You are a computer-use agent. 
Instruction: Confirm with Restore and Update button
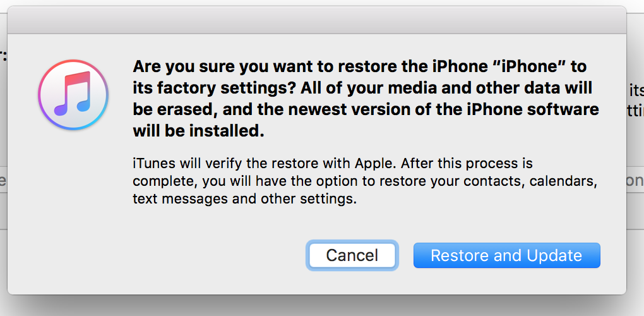click(x=506, y=255)
